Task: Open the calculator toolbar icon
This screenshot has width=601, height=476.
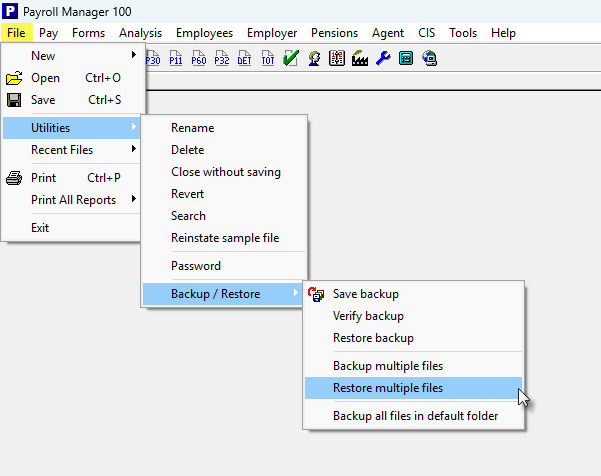Action: 406,58
